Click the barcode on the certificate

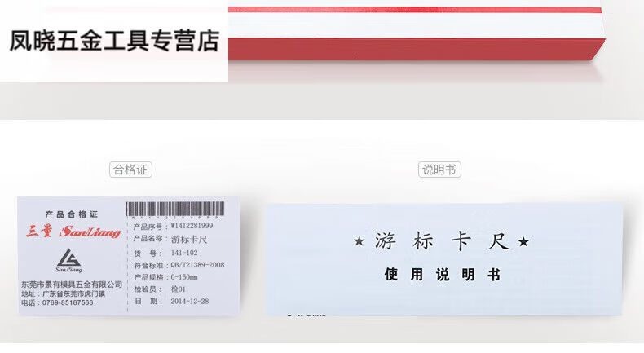tap(175, 210)
